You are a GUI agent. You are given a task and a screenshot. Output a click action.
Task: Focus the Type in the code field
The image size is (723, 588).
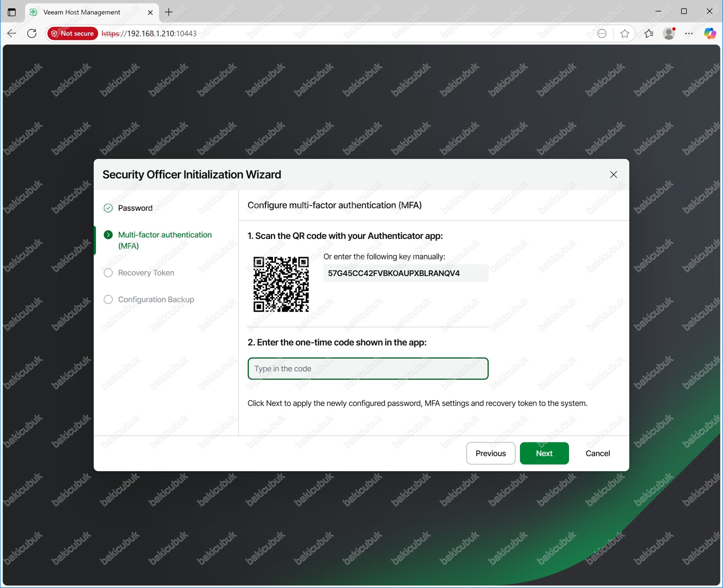coord(368,368)
